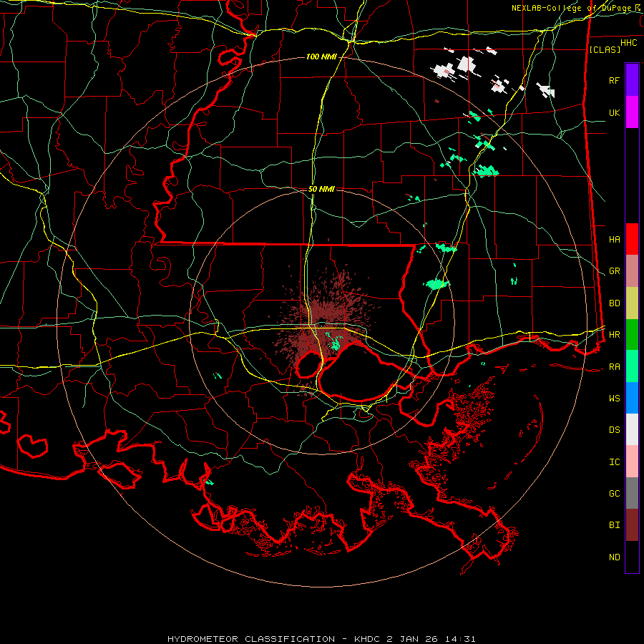The width and height of the screenshot is (644, 644).
Task: Click the UK magenta legend color
Action: (x=632, y=112)
